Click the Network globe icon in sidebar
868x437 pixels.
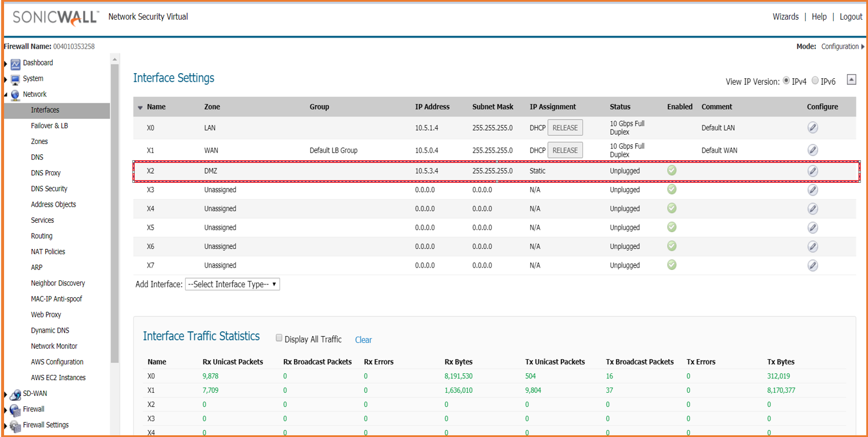[16, 95]
